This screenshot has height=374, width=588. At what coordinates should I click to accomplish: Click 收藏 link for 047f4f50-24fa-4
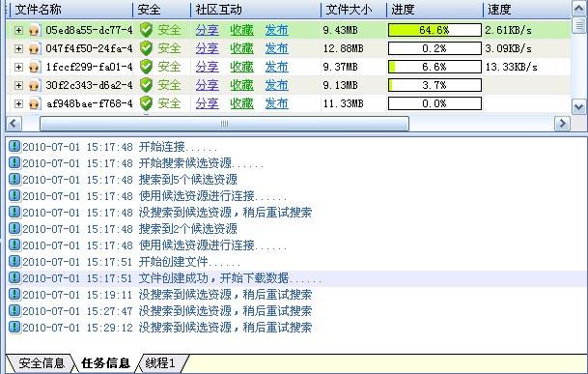[x=241, y=48]
